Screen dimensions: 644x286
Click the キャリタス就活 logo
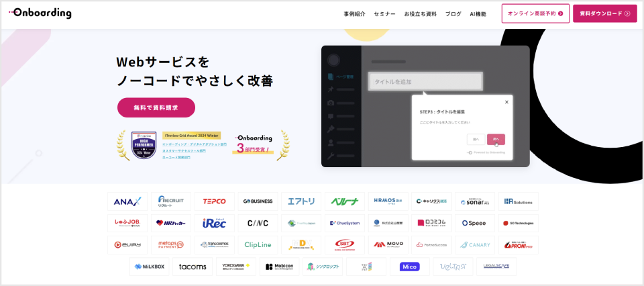[x=431, y=201]
